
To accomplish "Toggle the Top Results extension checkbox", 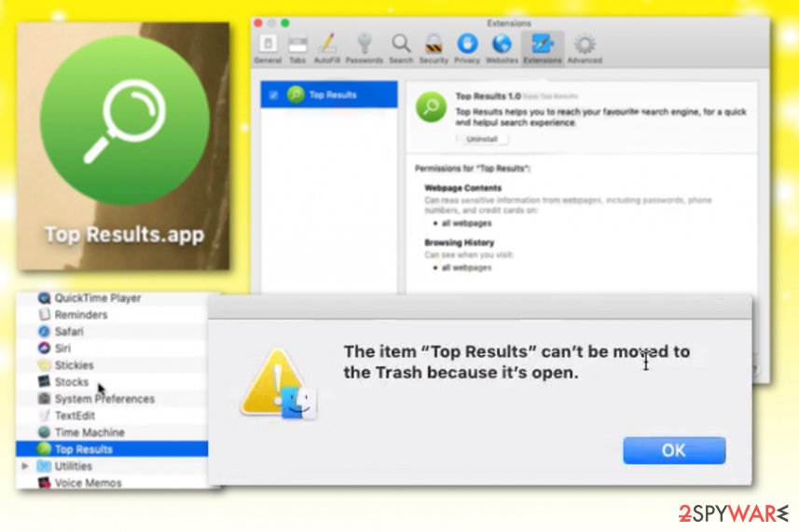I will coord(274,95).
